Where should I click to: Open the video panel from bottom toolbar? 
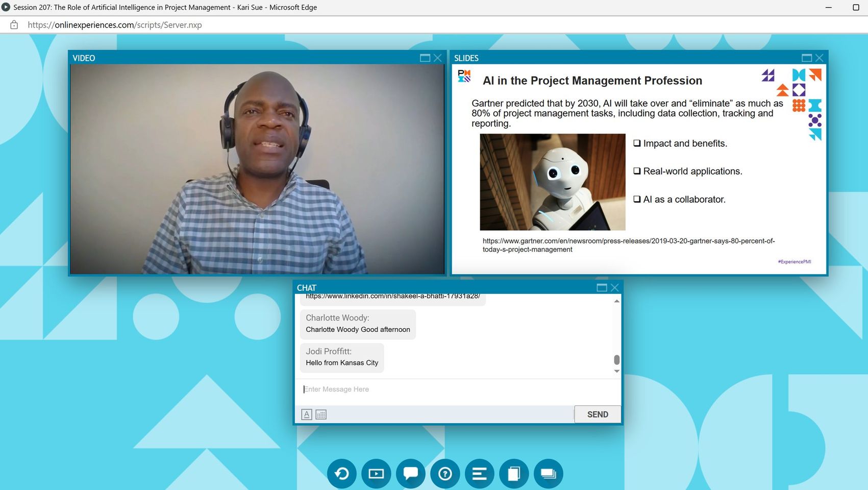pyautogui.click(x=376, y=474)
